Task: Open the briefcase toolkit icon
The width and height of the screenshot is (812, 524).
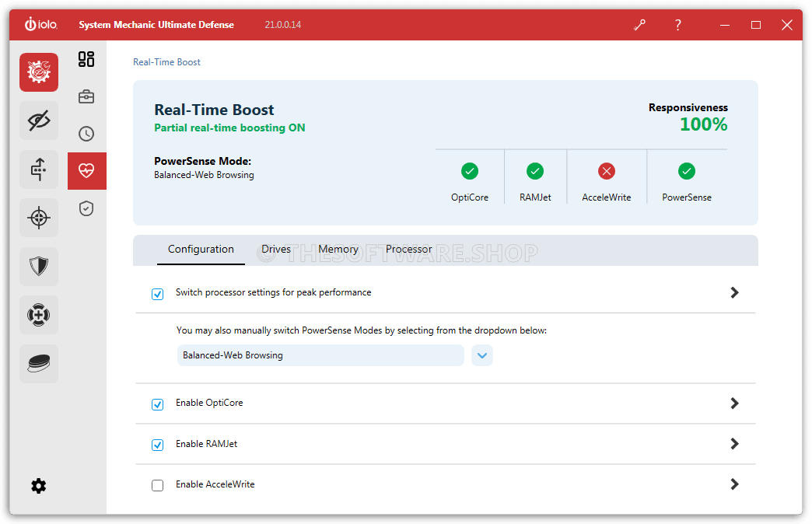Action: [86, 96]
